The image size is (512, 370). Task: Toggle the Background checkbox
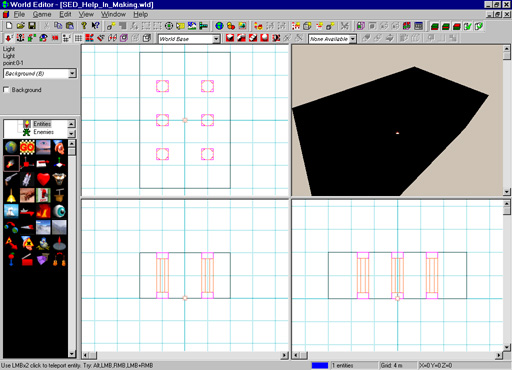tap(6, 90)
